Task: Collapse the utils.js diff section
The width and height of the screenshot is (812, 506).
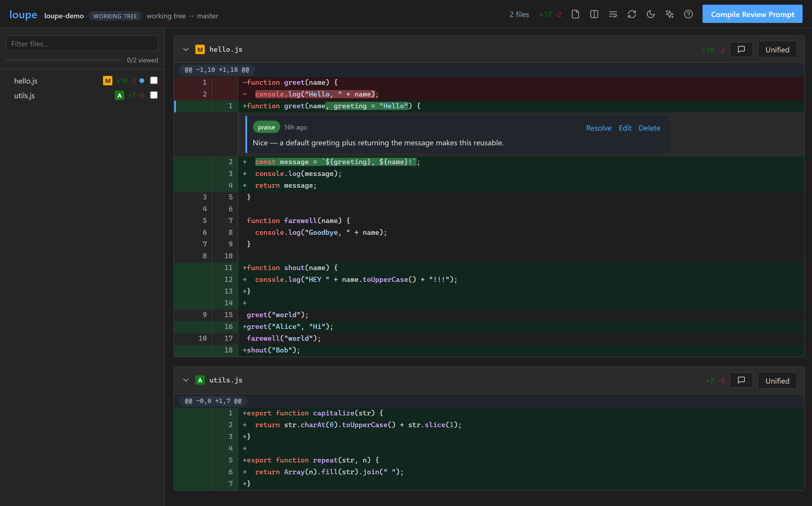Action: [186, 380]
